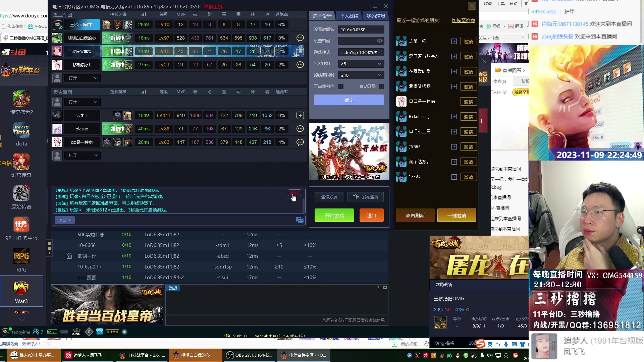Click the locked room icon beside 低调一比
The image size is (644, 362).
(69, 256)
